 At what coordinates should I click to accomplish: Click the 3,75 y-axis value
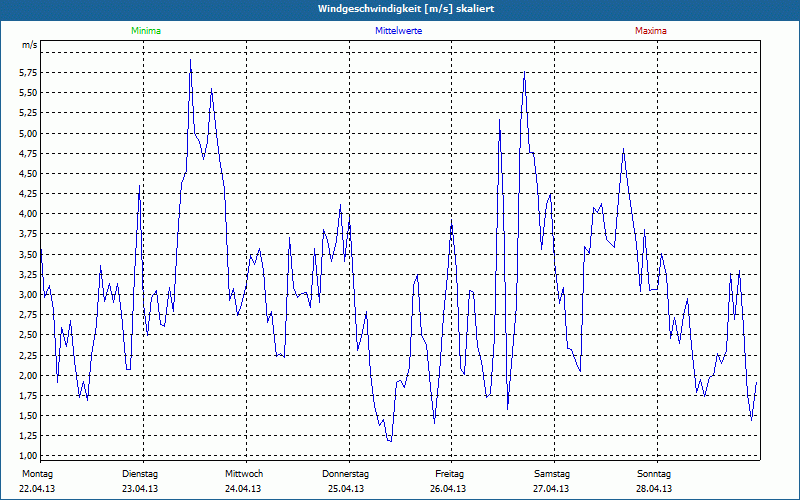click(x=28, y=234)
